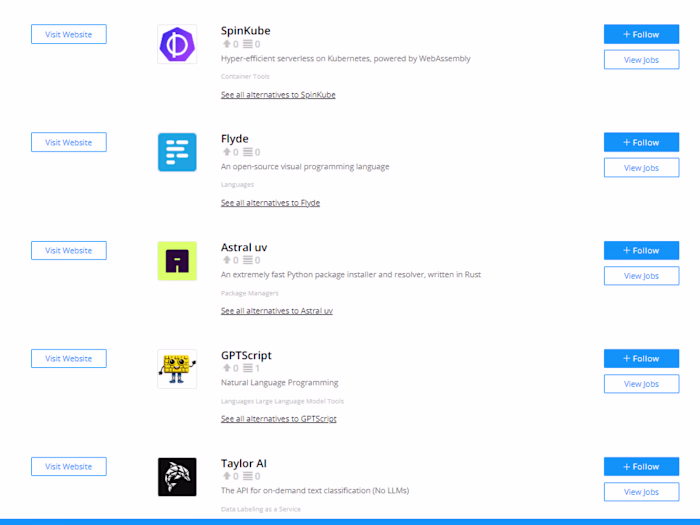View Jobs for Taylor AI
Viewport: 700px width, 525px height.
point(642,492)
